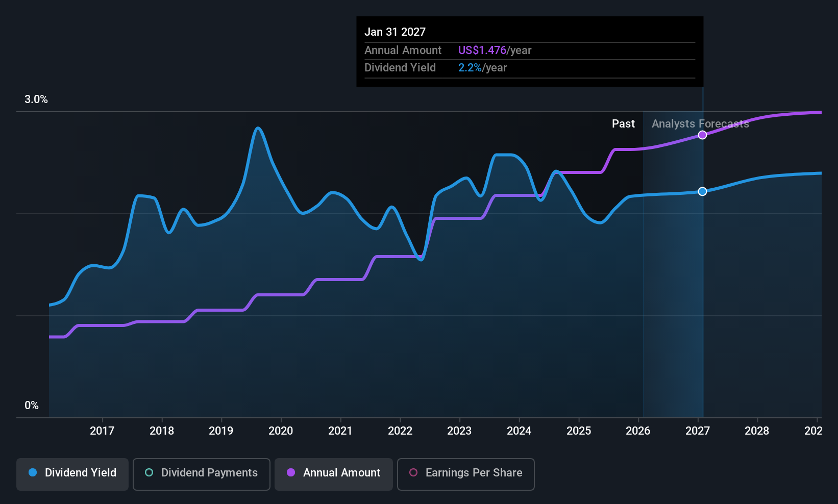Screen dimensions: 838x504
Task: Click the 2019 x-axis label
Action: [221, 431]
